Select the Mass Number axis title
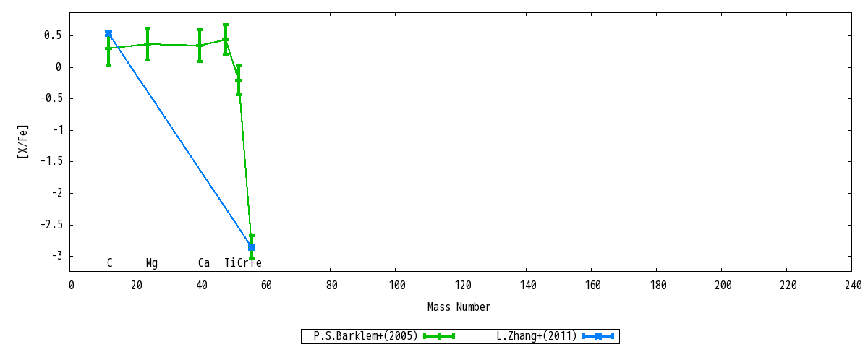The height and width of the screenshot is (347, 868). [x=459, y=307]
